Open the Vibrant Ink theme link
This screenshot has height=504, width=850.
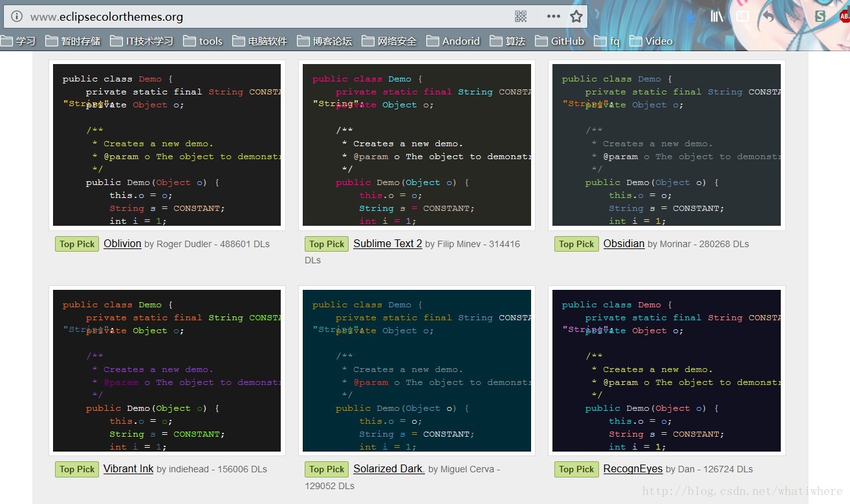(128, 469)
